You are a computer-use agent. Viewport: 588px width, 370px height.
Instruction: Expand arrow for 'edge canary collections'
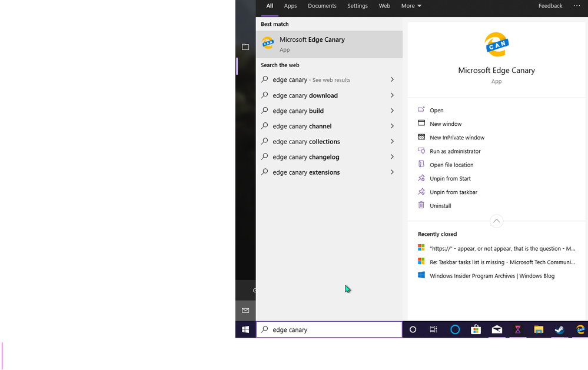point(392,141)
